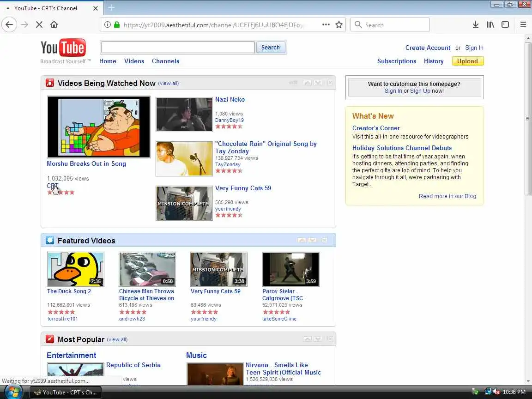The height and width of the screenshot is (399, 532).
Task: Open Holiday Solutions Channel Debuts link
Action: click(402, 148)
